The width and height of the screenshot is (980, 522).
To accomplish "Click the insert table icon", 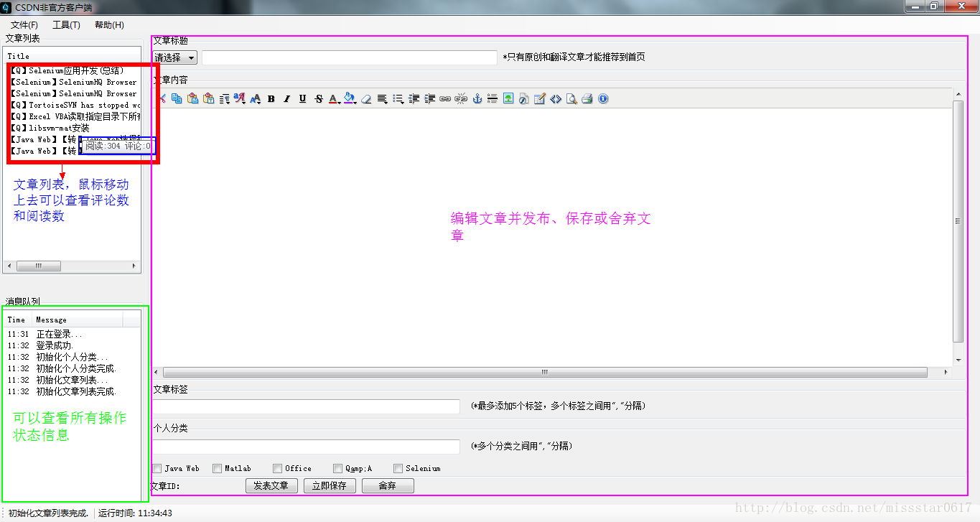I will pyautogui.click(x=540, y=98).
